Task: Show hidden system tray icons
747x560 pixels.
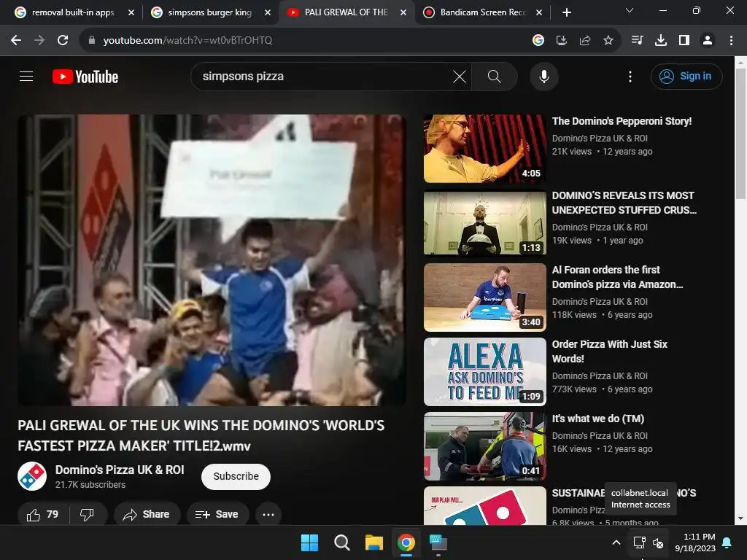Action: point(616,542)
